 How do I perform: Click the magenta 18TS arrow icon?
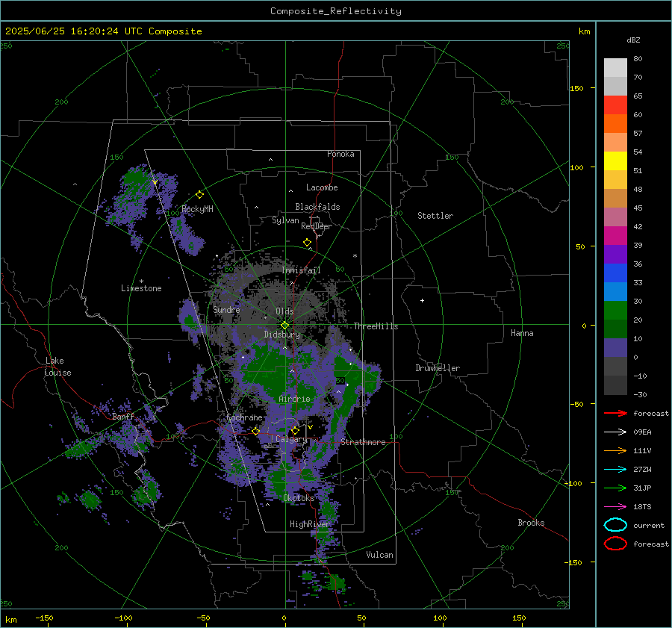click(x=615, y=507)
